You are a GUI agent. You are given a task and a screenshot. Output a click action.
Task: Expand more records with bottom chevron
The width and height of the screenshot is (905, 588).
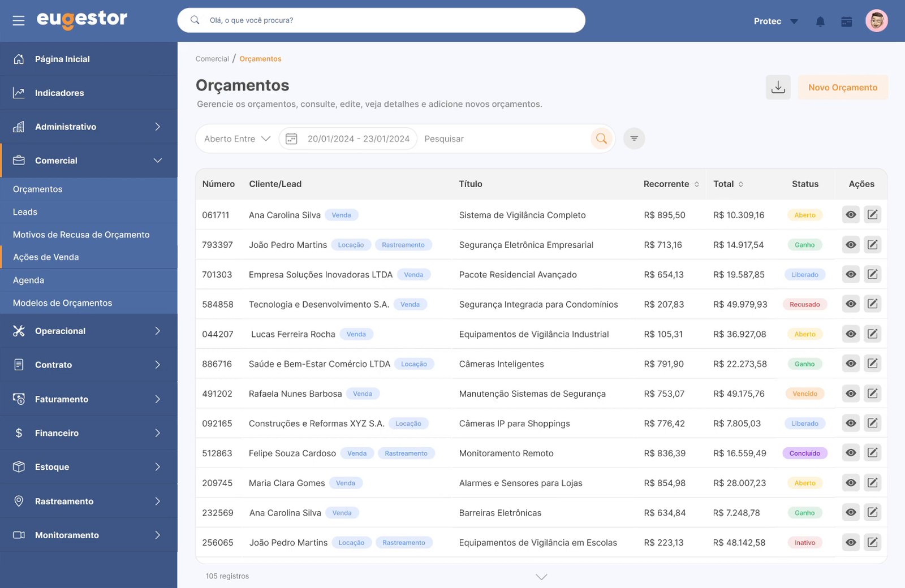(541, 577)
